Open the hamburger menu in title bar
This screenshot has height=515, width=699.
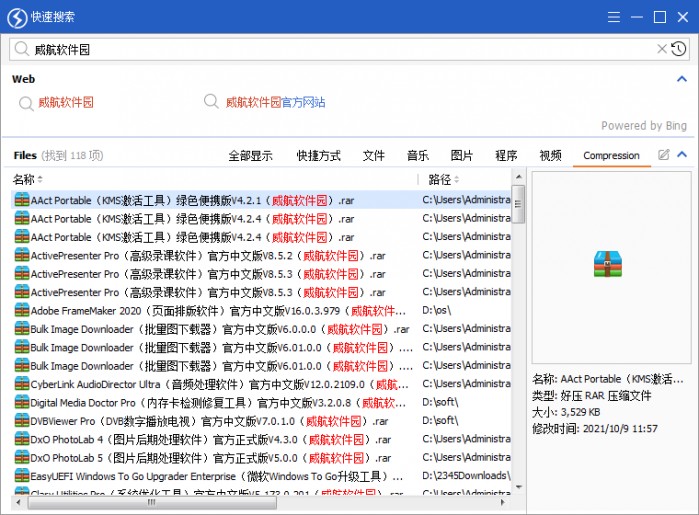[x=614, y=17]
